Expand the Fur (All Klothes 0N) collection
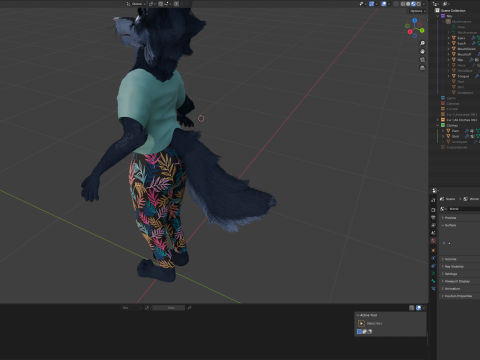This screenshot has height=360, width=480. tap(438, 120)
